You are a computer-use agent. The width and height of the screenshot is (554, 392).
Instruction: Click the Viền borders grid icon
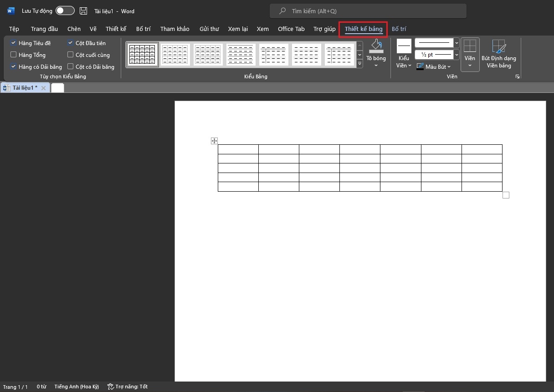click(470, 46)
